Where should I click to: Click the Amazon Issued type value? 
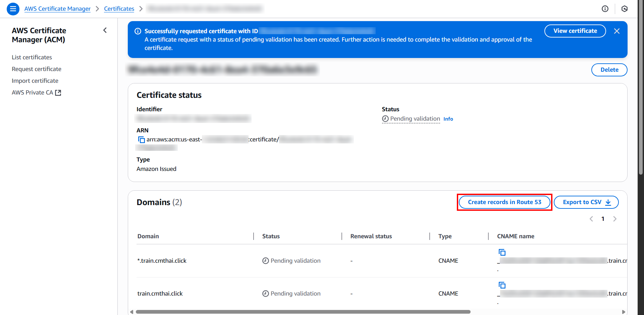pos(156,169)
